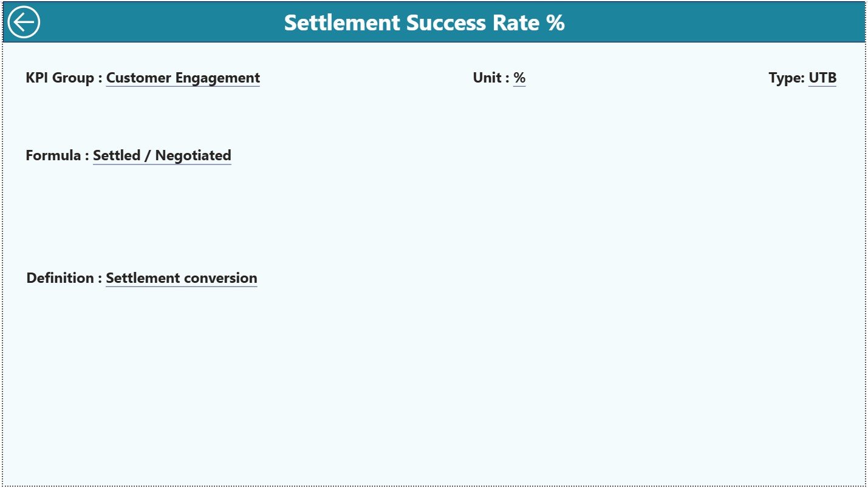Click the Settlement conversion definition text

[x=180, y=278]
